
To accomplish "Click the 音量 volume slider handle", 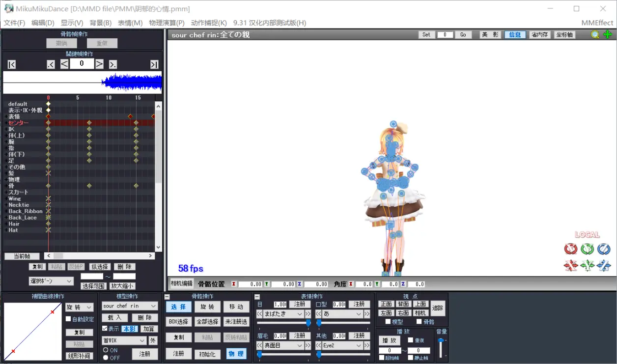I will [441, 340].
